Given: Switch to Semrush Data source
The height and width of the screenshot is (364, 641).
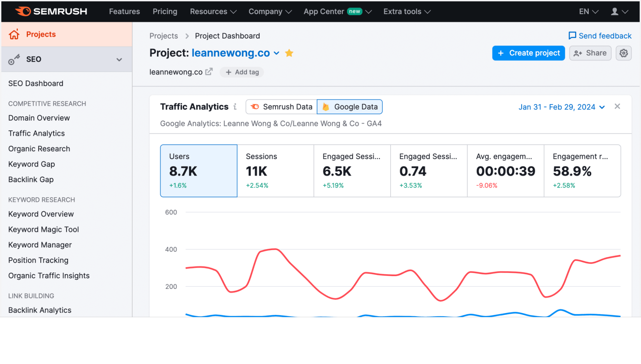Looking at the screenshot, I should coord(282,107).
